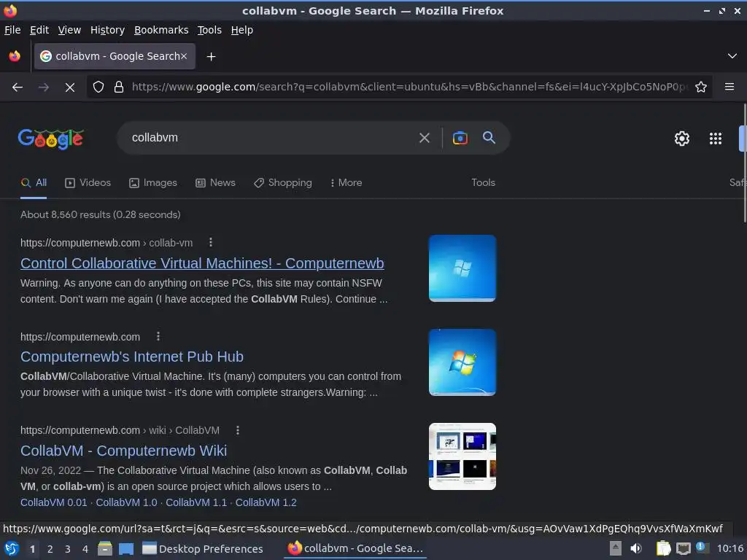Bookmark this page with the star

click(701, 87)
